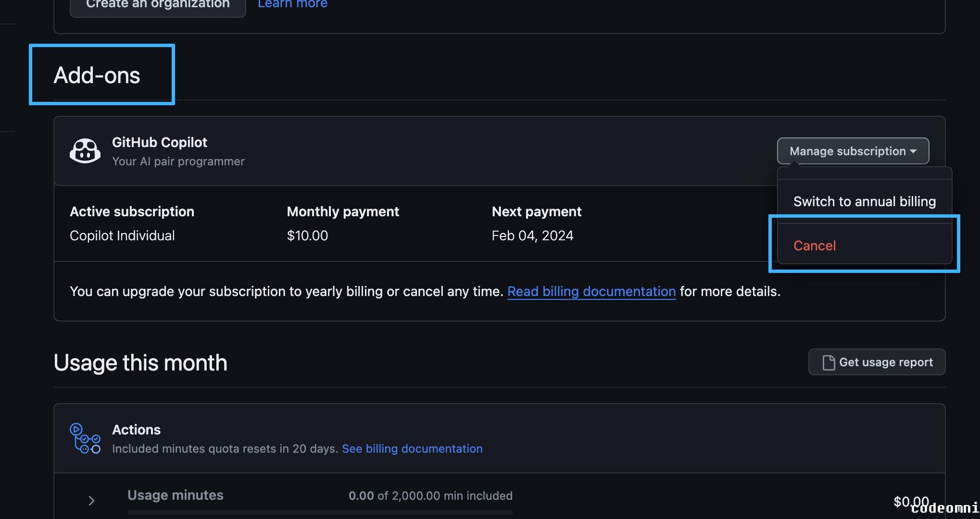The image size is (980, 519).
Task: Follow the See billing documentation link
Action: click(x=412, y=448)
